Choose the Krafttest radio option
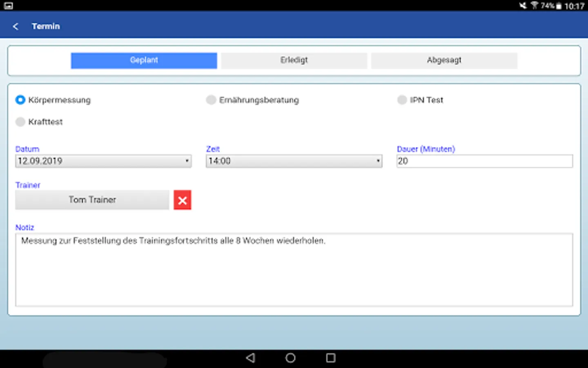 tap(39, 122)
